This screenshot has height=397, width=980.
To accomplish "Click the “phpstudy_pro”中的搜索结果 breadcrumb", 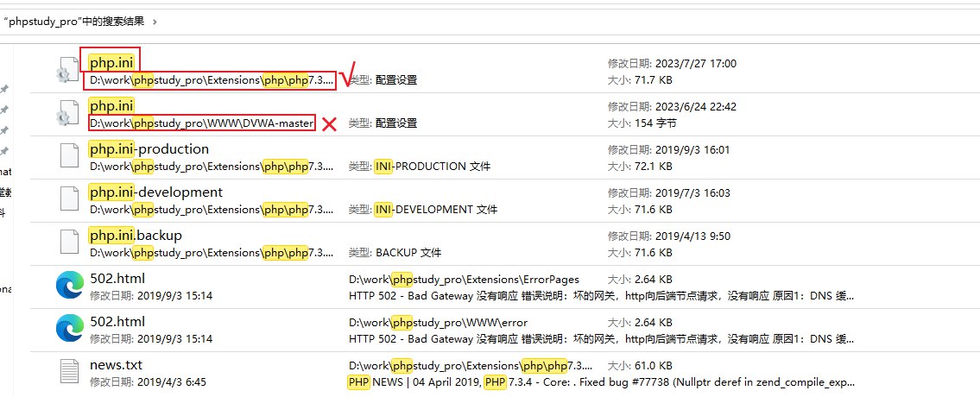I will [73, 22].
